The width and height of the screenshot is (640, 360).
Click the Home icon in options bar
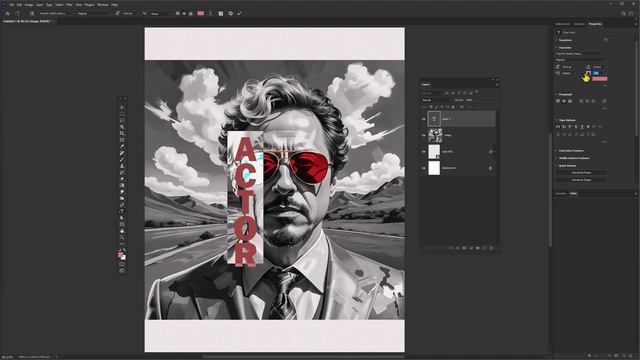click(x=7, y=13)
